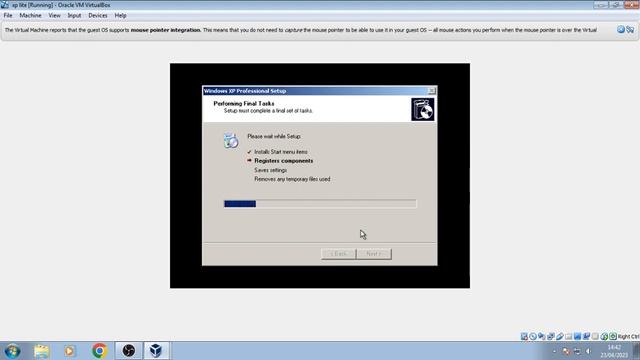
Task: Open the Devices menu
Action: [98, 16]
